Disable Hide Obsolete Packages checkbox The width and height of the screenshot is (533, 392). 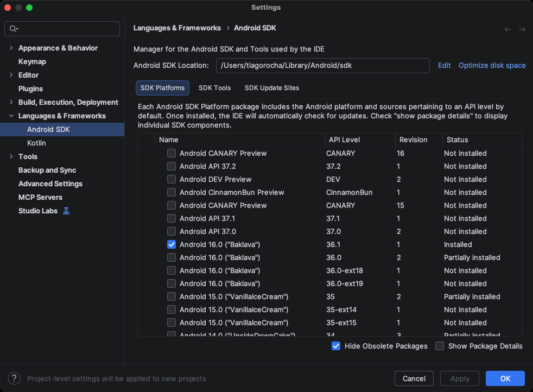pos(336,346)
